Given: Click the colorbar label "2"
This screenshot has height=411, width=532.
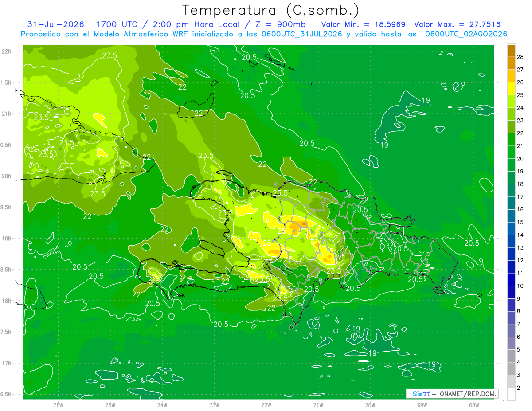Looking at the screenshot, I should click(519, 388).
